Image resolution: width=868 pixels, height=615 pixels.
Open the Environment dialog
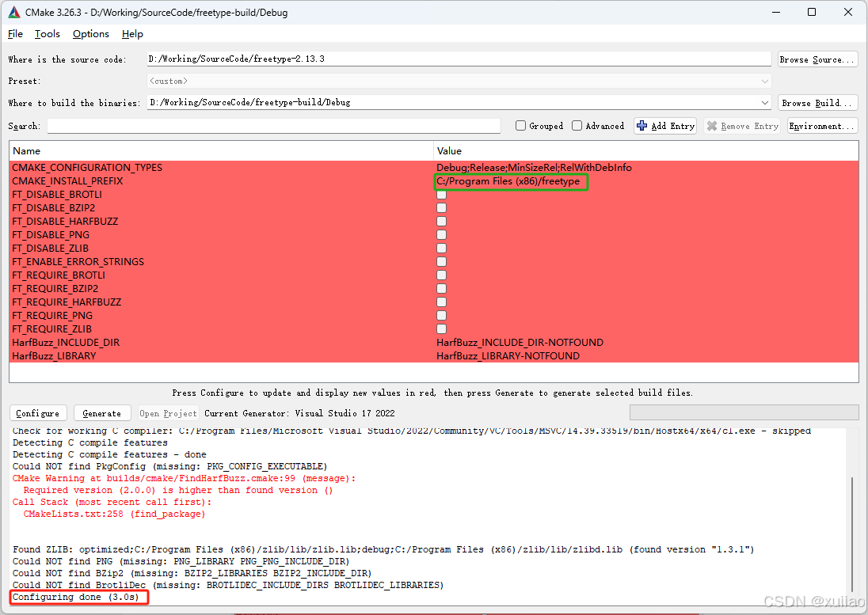click(821, 125)
